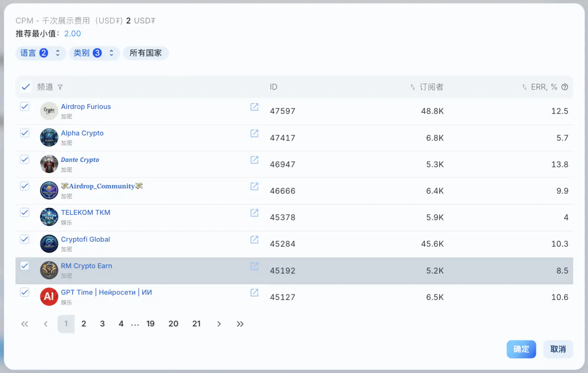
Task: Open the 所有国家 countries selector
Action: coord(146,53)
